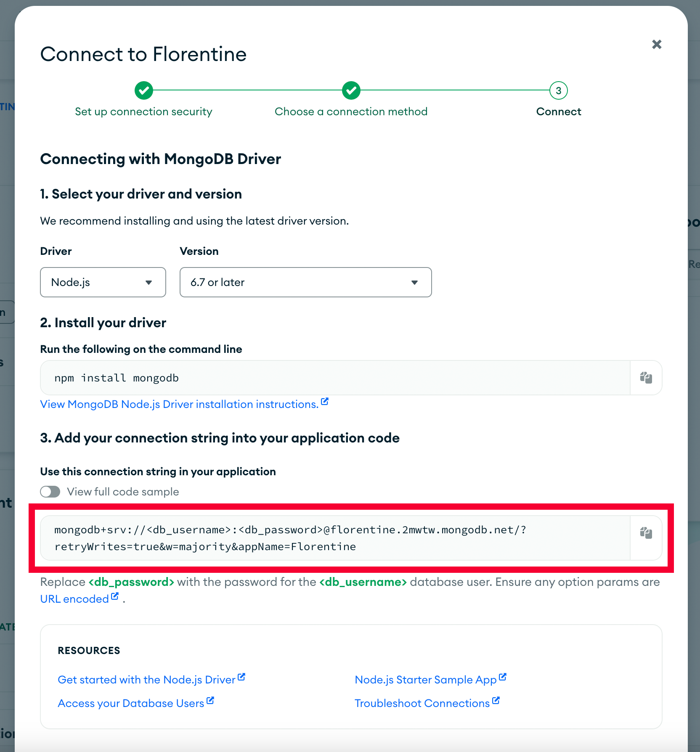Toggle View full code sample switch
Viewport: 700px width, 752px height.
tap(50, 492)
